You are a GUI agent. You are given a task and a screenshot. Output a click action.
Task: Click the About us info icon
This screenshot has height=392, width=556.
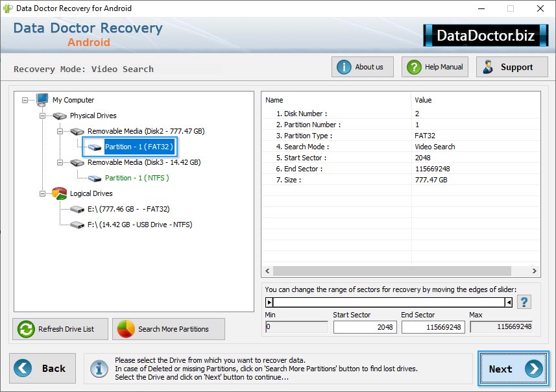(x=344, y=67)
